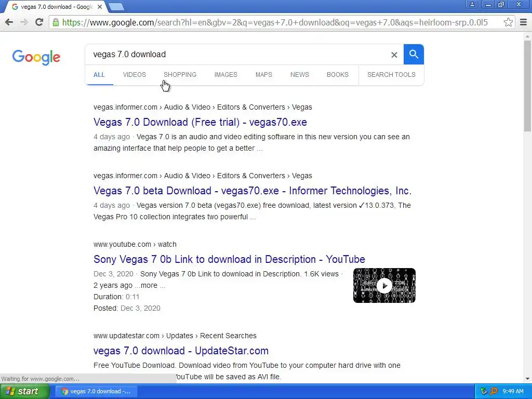This screenshot has width=532, height=399.
Task: Click the Duration: 0:11 text
Action: pos(116,297)
